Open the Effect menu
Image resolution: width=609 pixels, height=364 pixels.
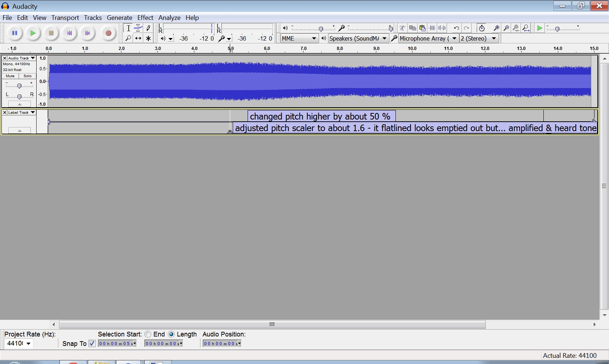145,18
